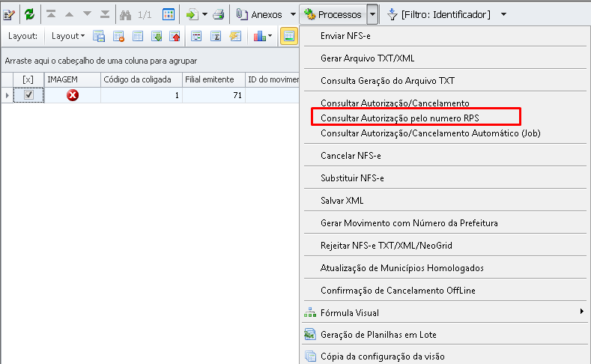Screen dimensions: 591x364
Task: Click the [x] select-all column header
Action: (x=28, y=79)
